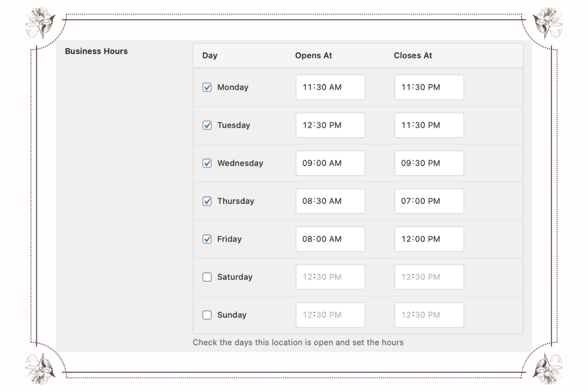This screenshot has height=392, width=588.
Task: Edit Tuesday's closing time
Action: [429, 125]
